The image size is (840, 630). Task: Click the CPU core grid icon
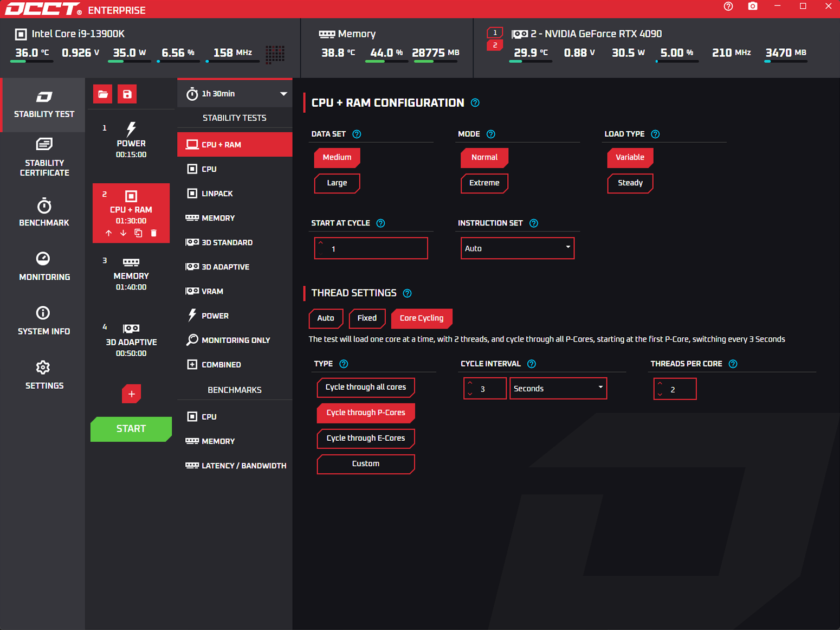tap(275, 54)
